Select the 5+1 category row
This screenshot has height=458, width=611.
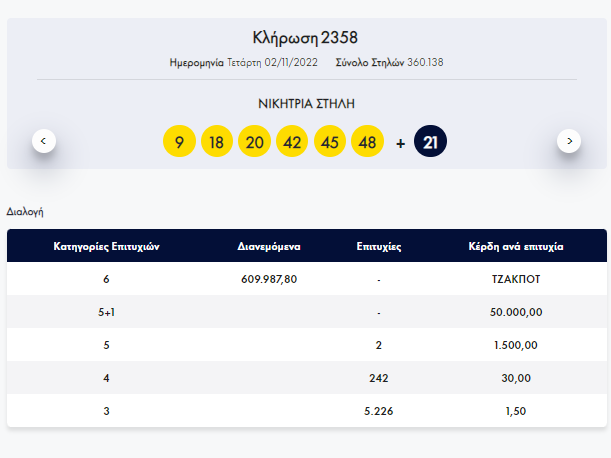pos(106,312)
